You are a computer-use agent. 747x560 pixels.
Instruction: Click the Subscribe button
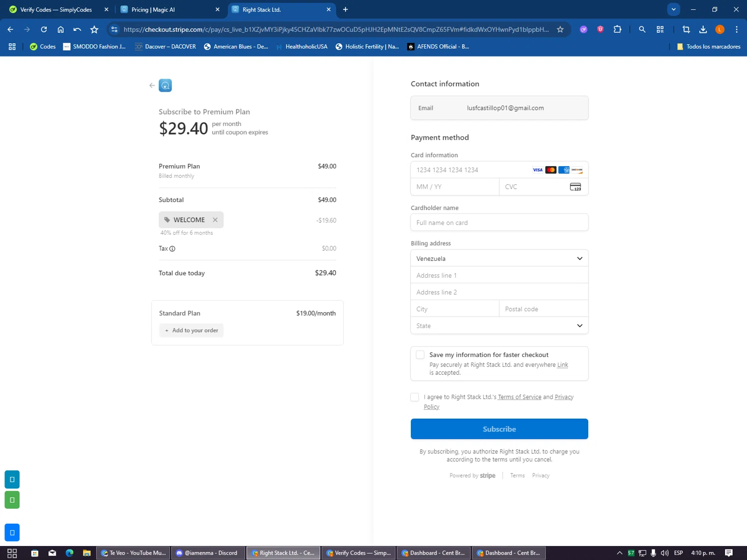(x=499, y=429)
